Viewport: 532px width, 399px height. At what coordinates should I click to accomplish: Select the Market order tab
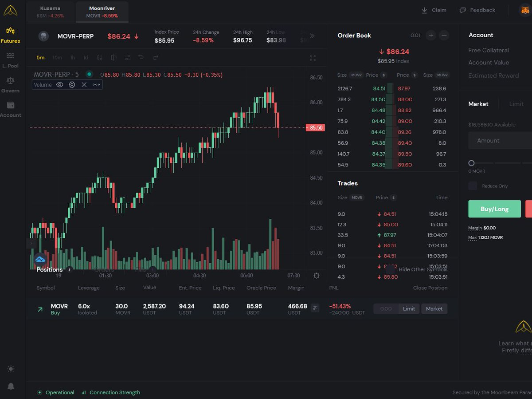(478, 104)
